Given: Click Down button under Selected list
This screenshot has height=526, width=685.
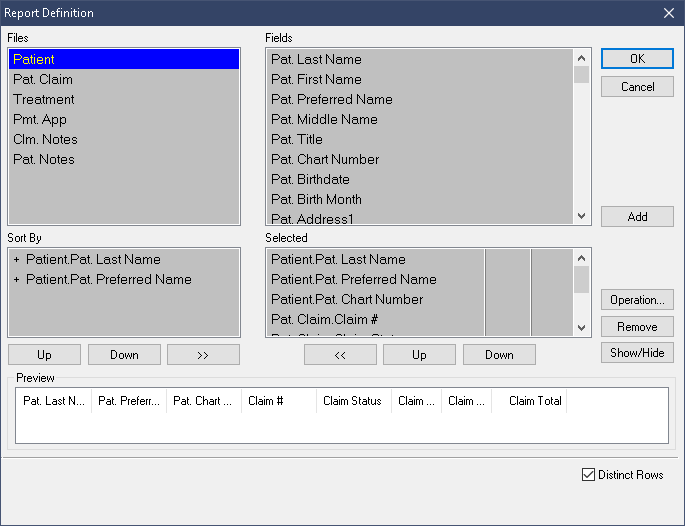Looking at the screenshot, I should coord(499,355).
